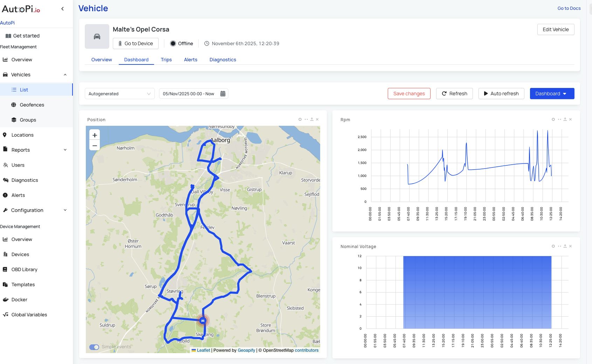Open more options on the Nominal Voltage widget

[559, 246]
